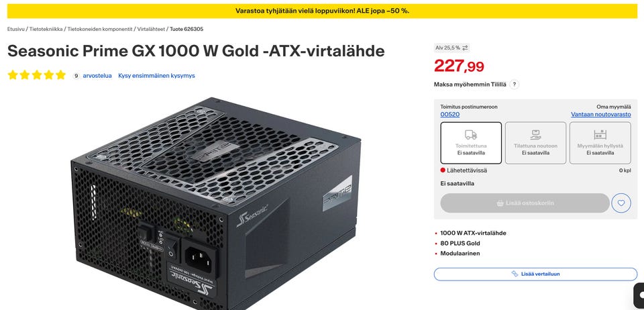Click the store shelf icon
644x310 pixels.
600,135
